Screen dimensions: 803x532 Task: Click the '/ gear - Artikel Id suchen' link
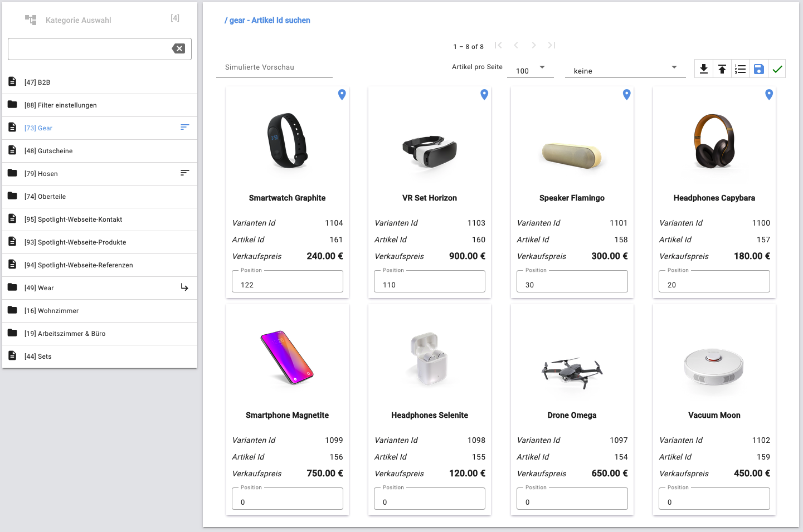267,20
